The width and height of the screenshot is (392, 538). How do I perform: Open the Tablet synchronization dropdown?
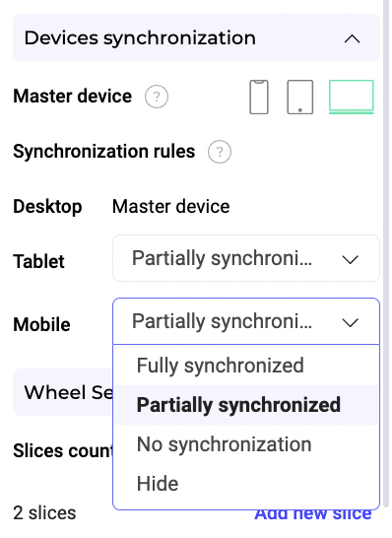click(246, 258)
